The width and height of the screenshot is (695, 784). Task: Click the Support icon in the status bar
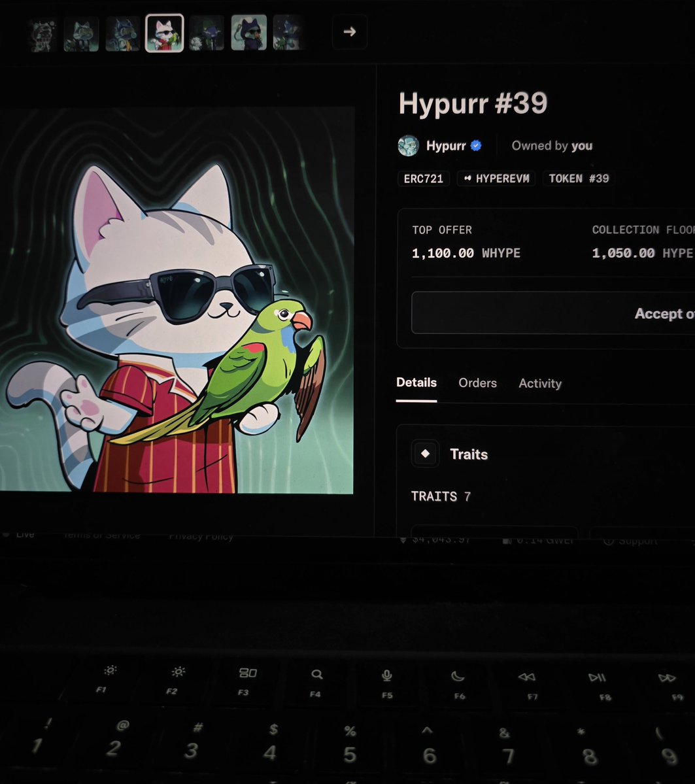click(x=609, y=540)
